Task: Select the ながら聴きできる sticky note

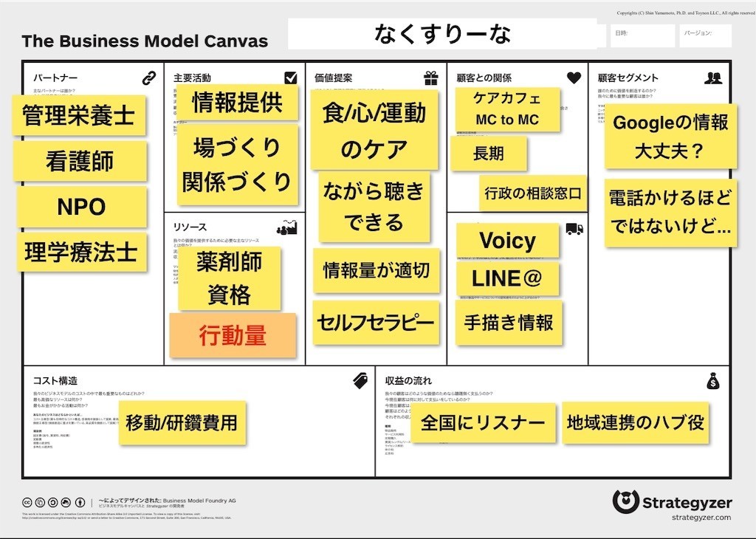Action: [x=374, y=207]
